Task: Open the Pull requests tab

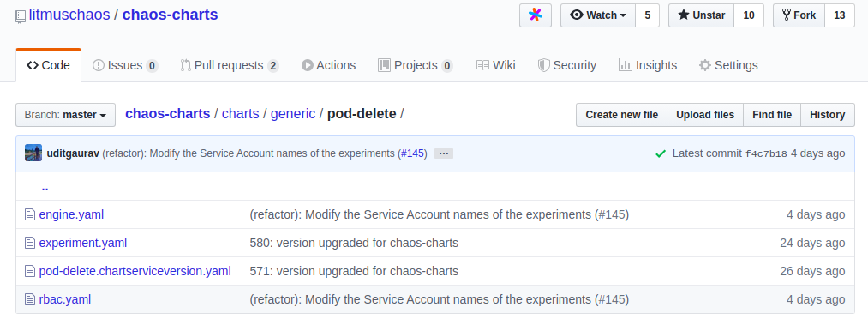Action: tap(229, 65)
